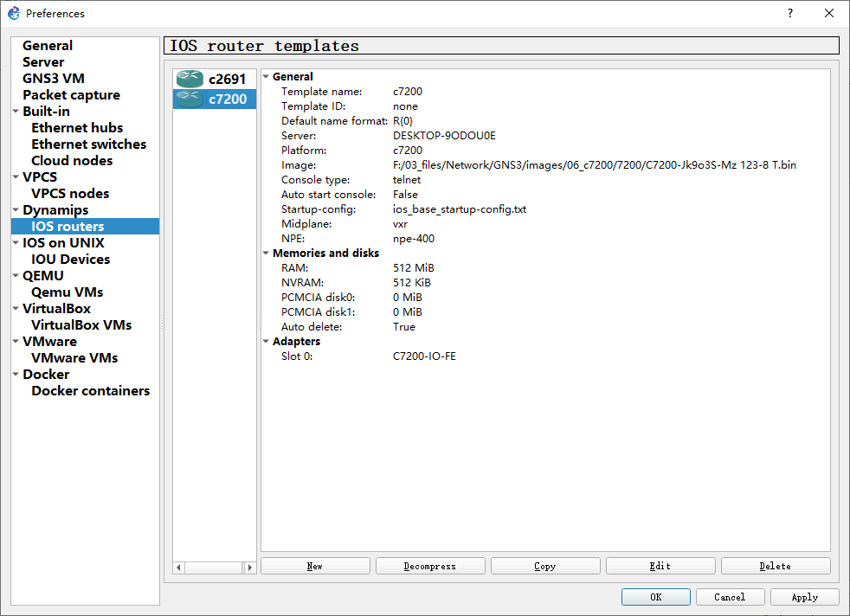The width and height of the screenshot is (850, 616).
Task: Collapse the VirtualBox tree section
Action: coord(16,308)
